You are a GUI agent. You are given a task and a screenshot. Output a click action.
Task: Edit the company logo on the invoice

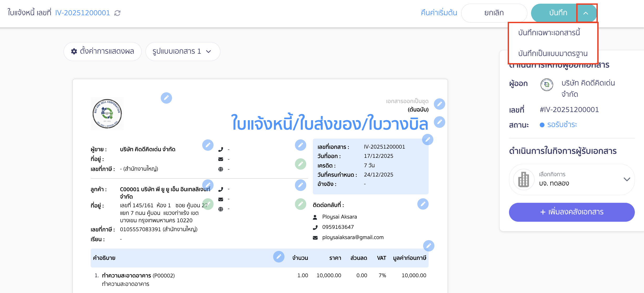point(167,98)
